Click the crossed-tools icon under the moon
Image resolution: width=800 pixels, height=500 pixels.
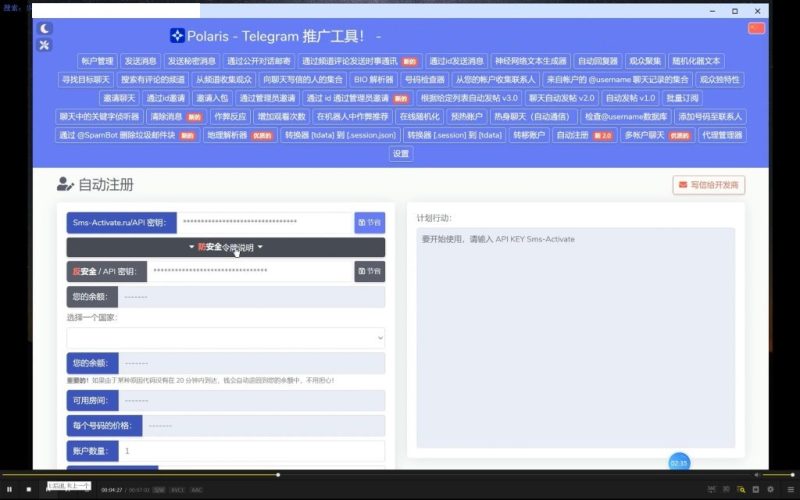pyautogui.click(x=44, y=45)
